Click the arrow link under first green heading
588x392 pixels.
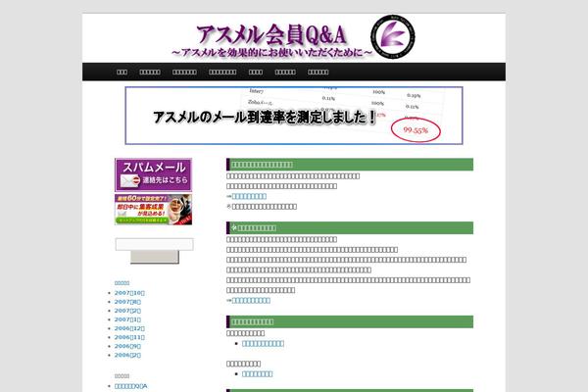(249, 196)
